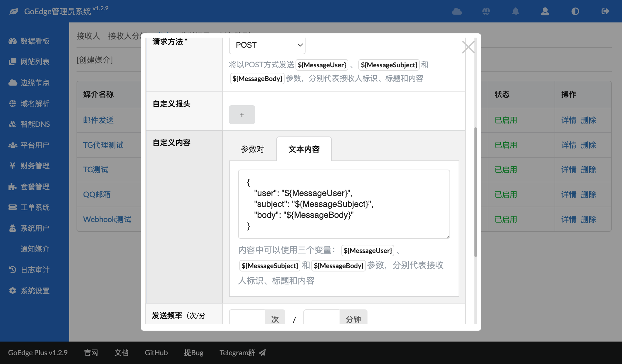This screenshot has width=622, height=364.
Task: Click 详情 in QQ邮箱 row
Action: click(x=569, y=195)
